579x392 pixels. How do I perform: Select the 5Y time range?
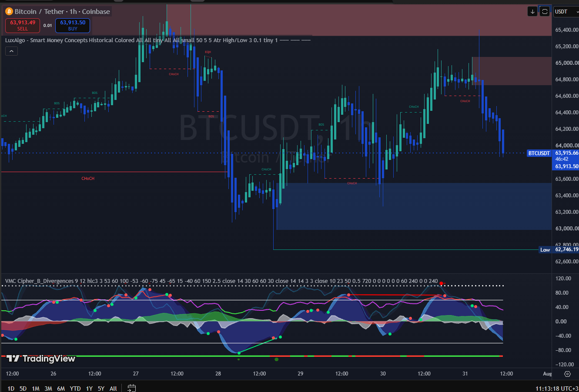click(101, 389)
